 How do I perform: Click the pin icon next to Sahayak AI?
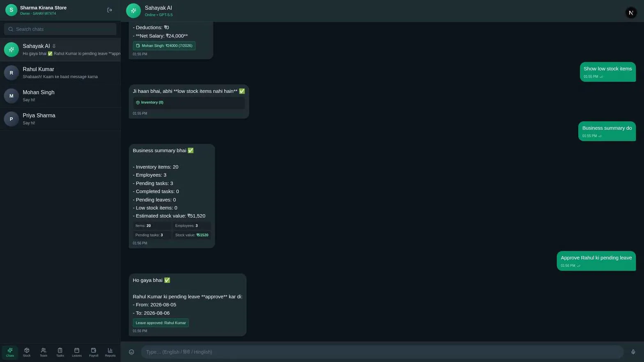[x=54, y=46]
